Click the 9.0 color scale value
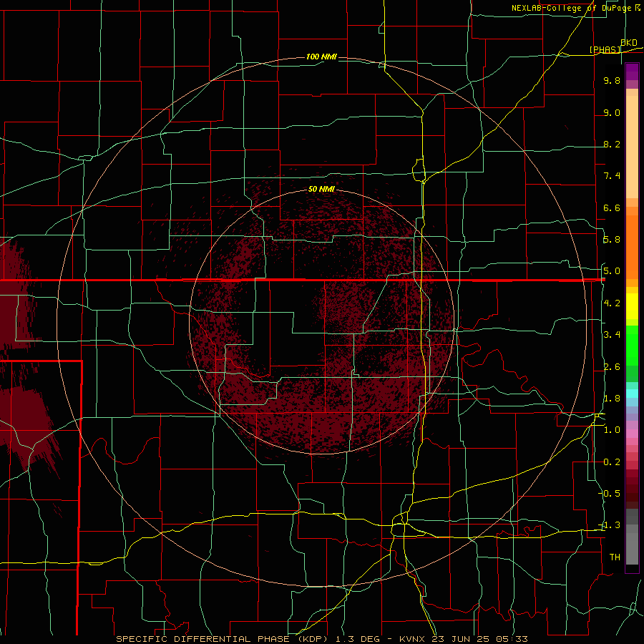This screenshot has width=644, height=644. click(612, 112)
